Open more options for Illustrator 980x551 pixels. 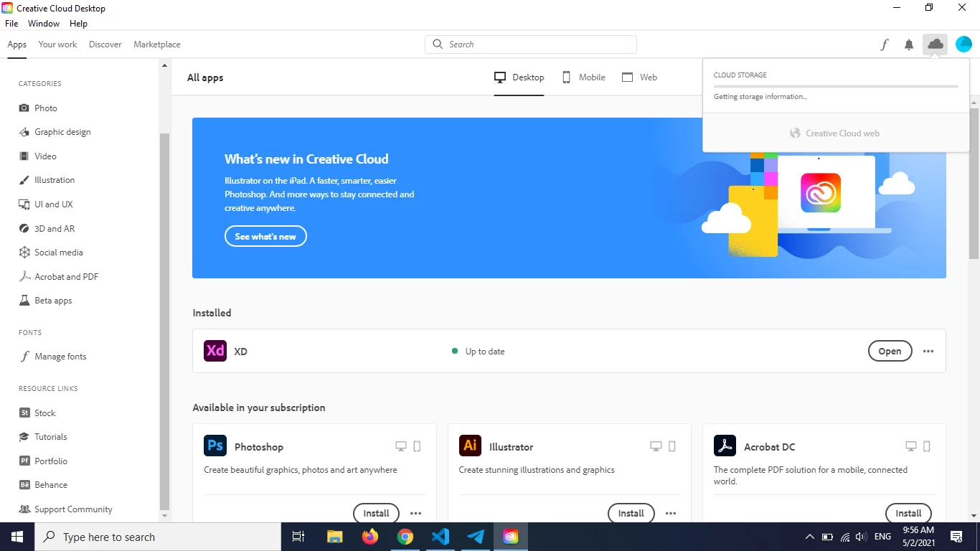671,514
